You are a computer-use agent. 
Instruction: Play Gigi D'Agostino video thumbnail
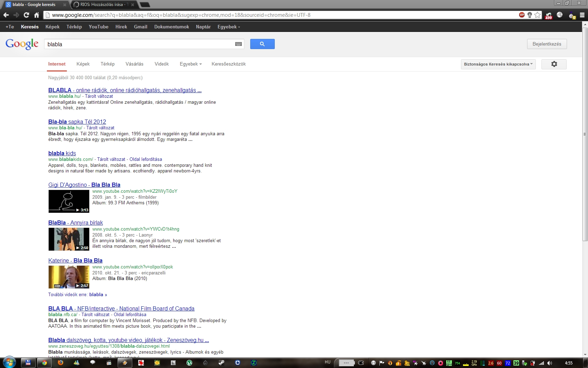(x=69, y=201)
